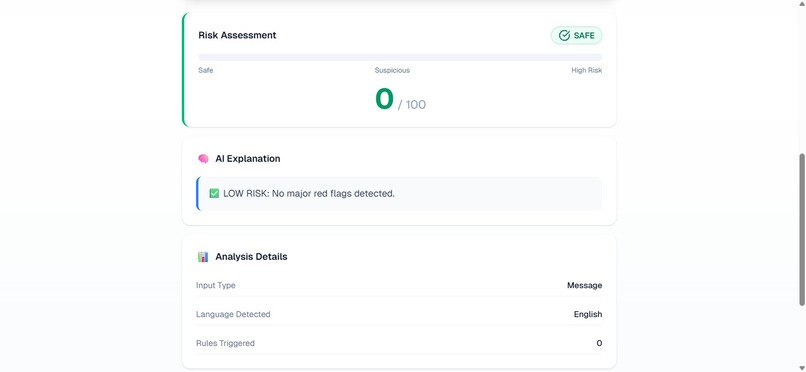Click the "Safe" scale label
The image size is (806, 372).
click(206, 70)
